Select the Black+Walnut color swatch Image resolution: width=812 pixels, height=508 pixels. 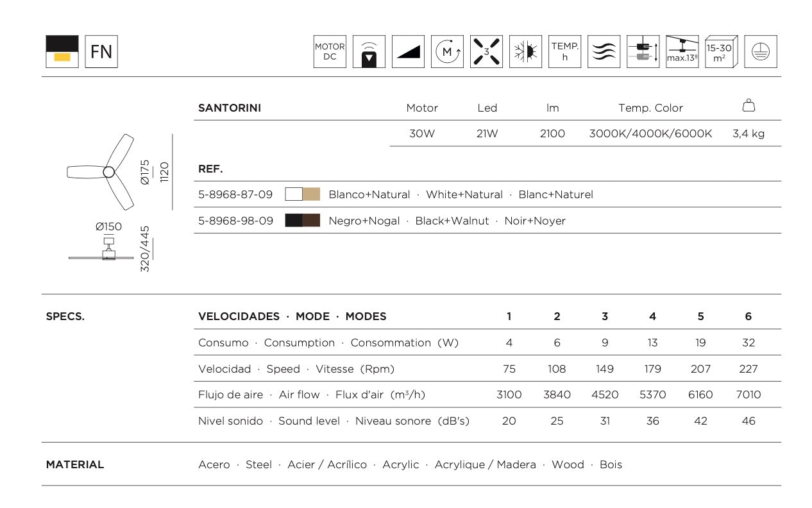302,221
